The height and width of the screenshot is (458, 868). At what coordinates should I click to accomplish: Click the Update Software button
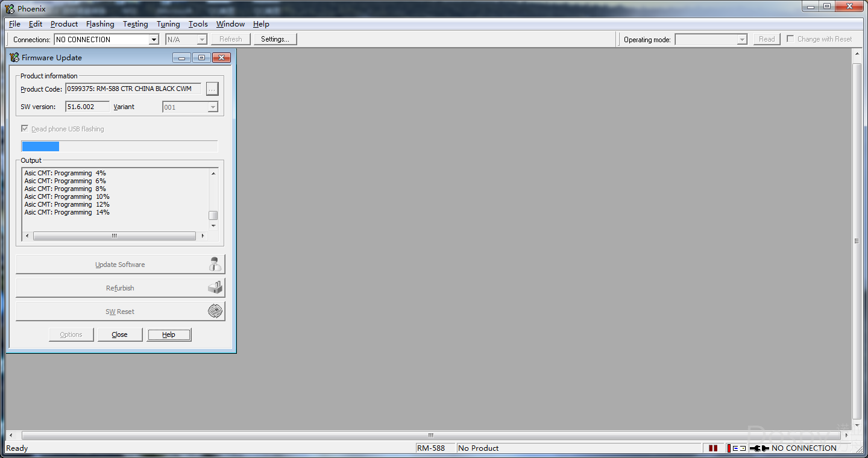click(x=120, y=265)
